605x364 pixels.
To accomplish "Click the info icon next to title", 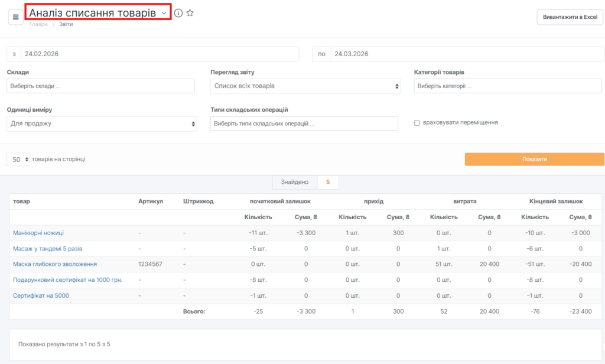I will click(178, 13).
